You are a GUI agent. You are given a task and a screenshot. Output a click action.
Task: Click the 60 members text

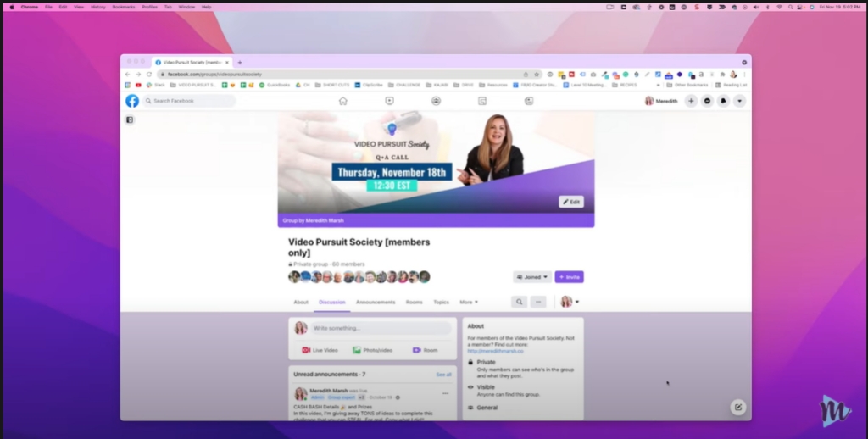[348, 264]
